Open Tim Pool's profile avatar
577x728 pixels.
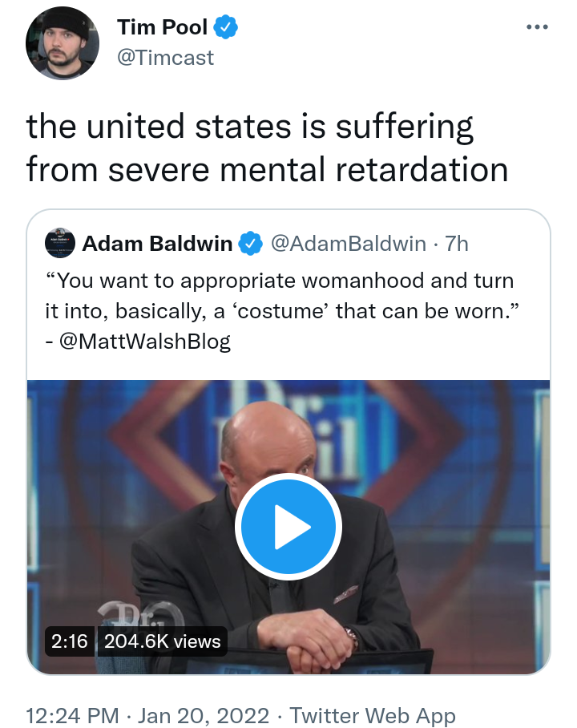63,43
